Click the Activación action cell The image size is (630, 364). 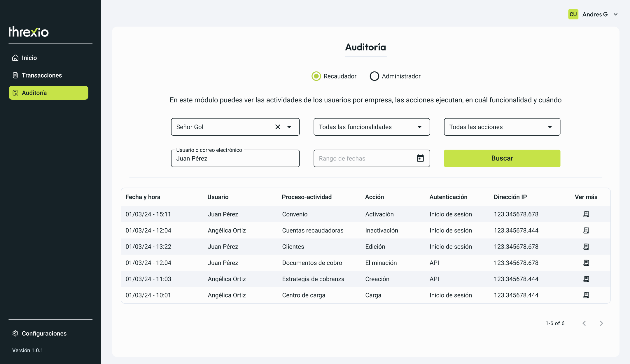pos(379,214)
